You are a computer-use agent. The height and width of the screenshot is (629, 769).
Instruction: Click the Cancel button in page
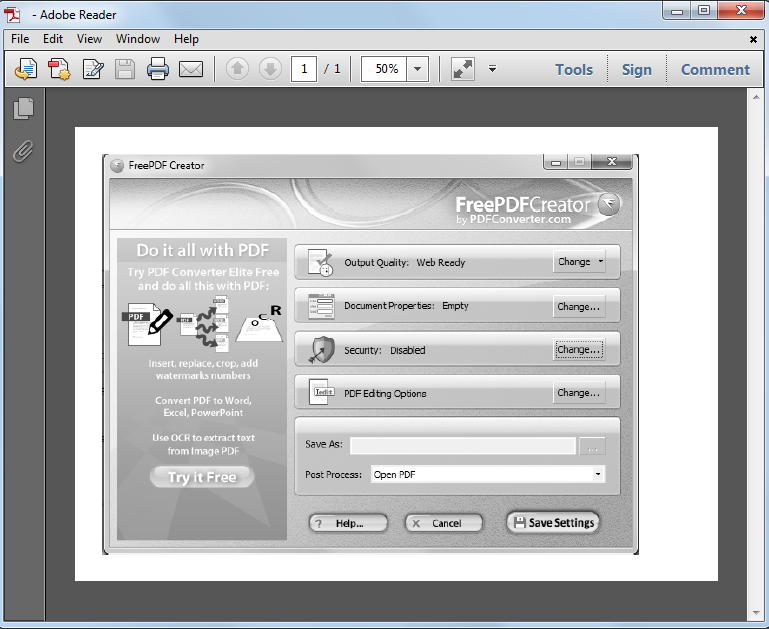444,523
